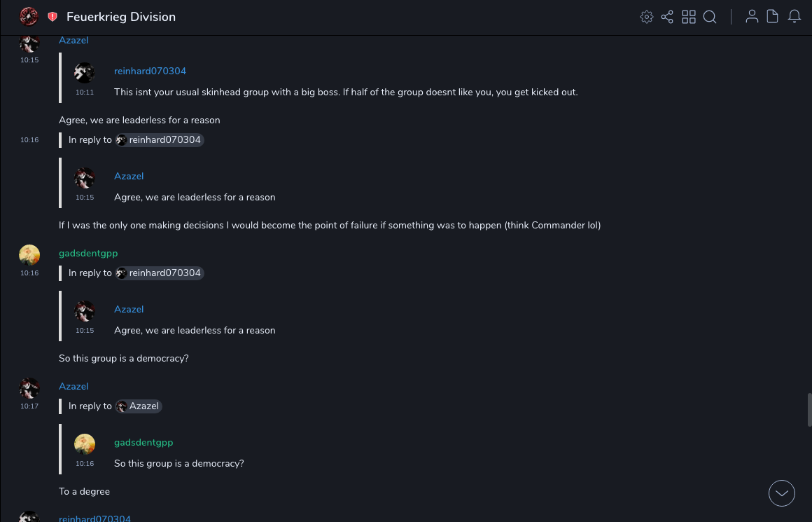Click gadsdentgpp name in the democracy quote
This screenshot has height=522, width=812.
pyautogui.click(x=143, y=443)
